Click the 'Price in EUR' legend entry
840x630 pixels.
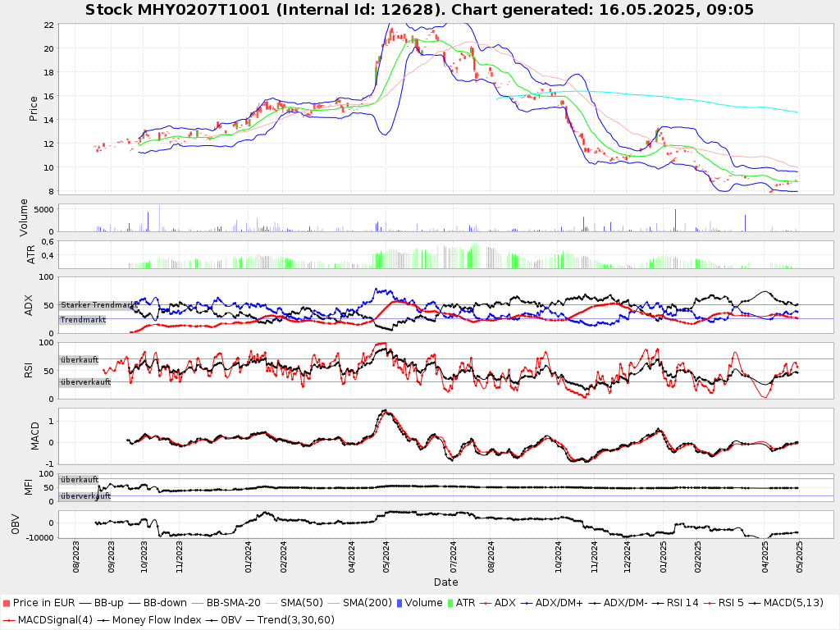click(39, 603)
